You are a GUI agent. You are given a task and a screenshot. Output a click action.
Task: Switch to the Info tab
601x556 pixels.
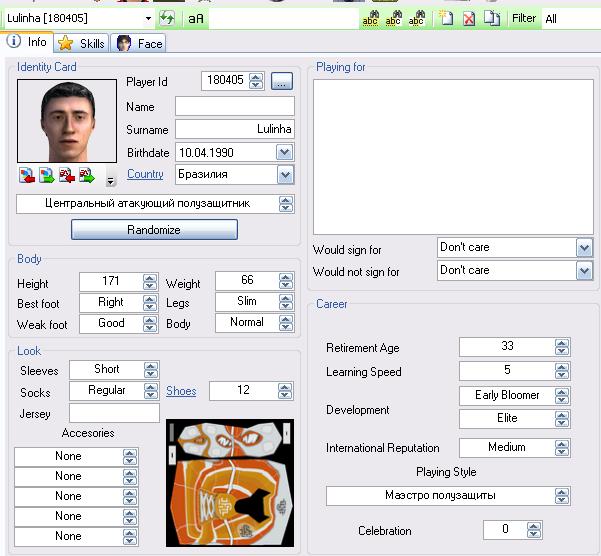click(27, 41)
